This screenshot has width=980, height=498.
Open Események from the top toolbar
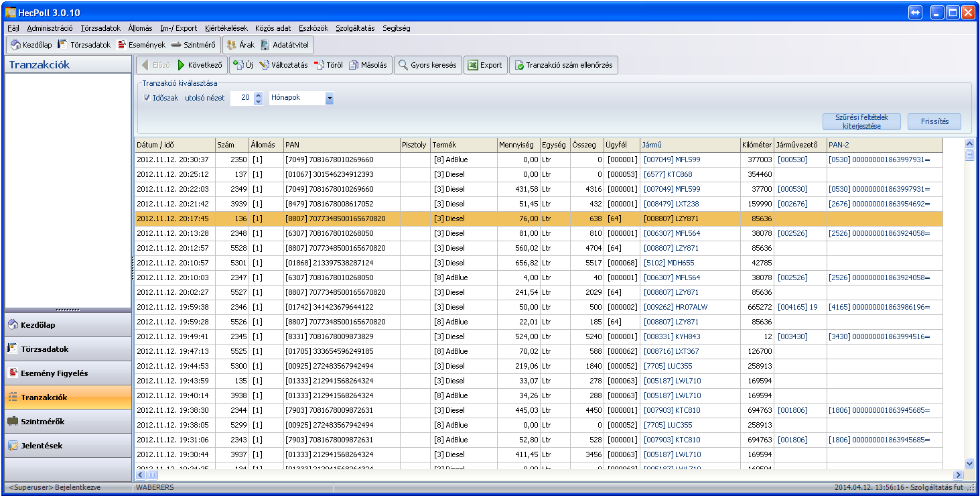tap(141, 45)
